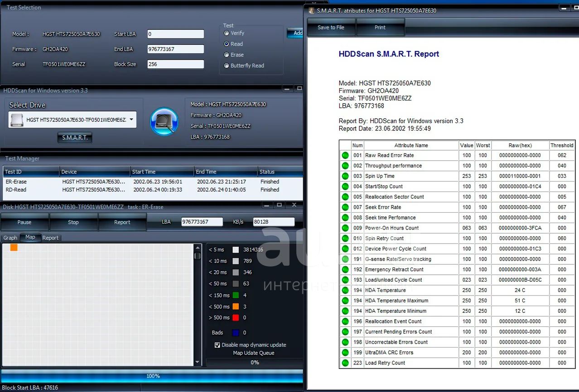Select the ER-Erase test row
This screenshot has height=392, width=579.
pos(153,182)
